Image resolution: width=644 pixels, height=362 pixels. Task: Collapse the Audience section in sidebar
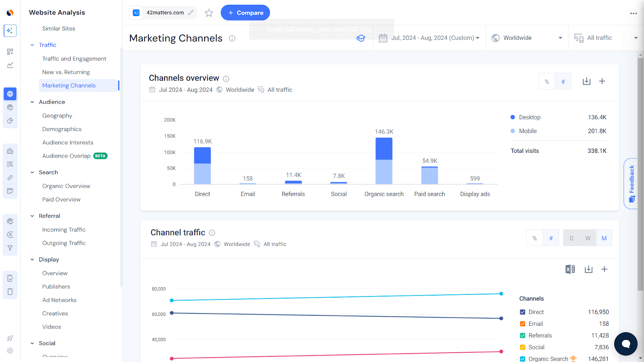point(32,102)
